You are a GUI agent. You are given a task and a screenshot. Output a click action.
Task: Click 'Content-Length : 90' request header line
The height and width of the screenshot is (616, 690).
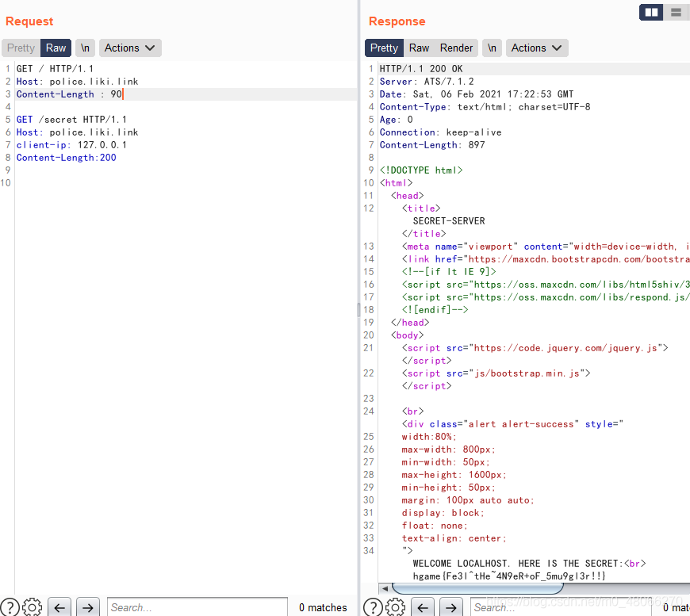tap(69, 94)
